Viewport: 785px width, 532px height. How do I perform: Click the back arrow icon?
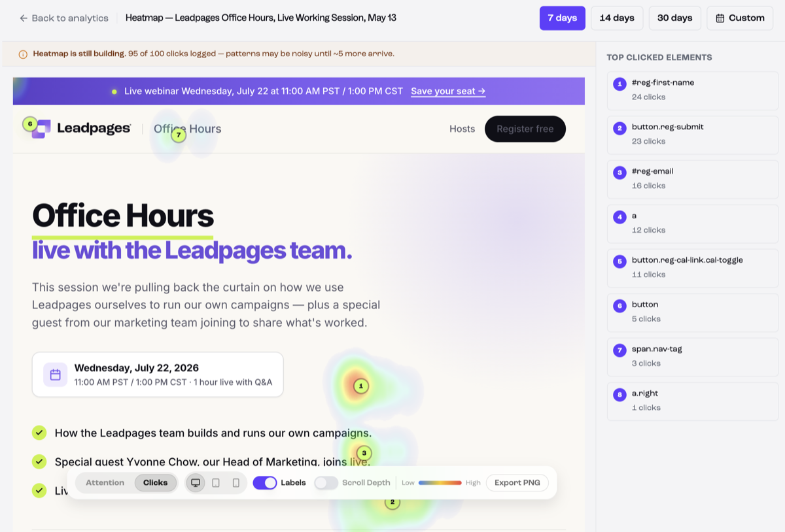24,18
